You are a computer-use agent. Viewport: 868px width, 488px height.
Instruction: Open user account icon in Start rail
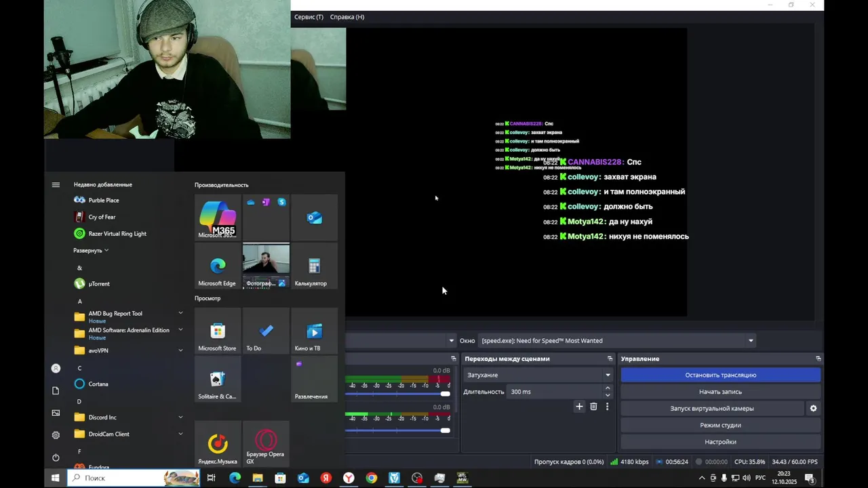(56, 368)
